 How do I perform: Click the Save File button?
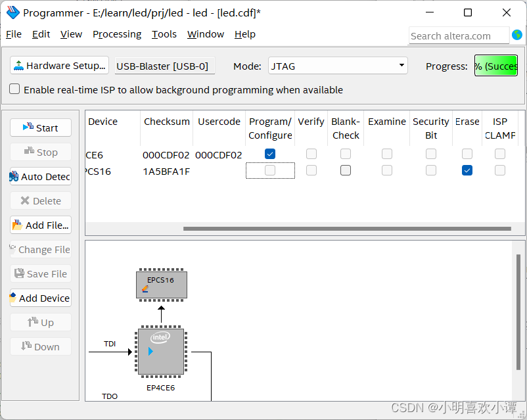click(41, 273)
